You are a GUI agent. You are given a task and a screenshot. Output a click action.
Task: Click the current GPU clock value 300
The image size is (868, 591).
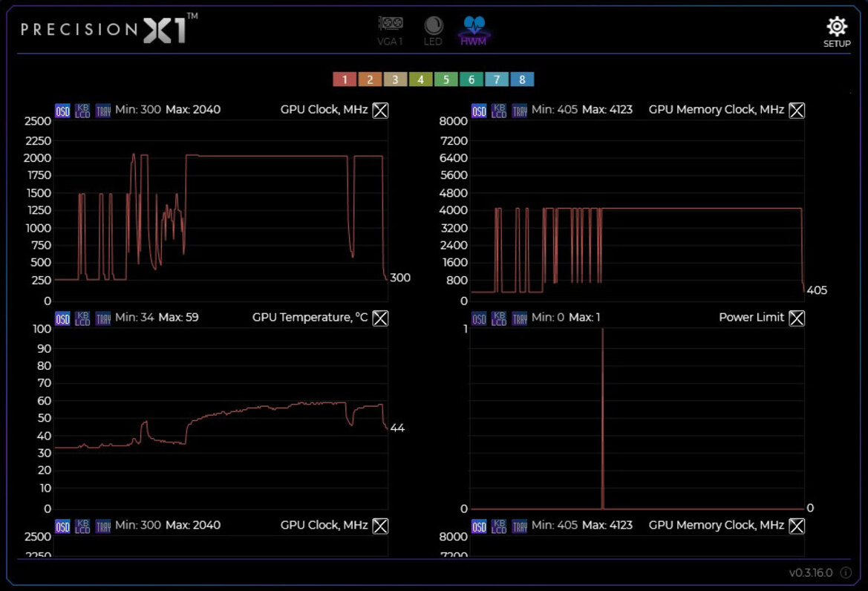click(x=400, y=278)
